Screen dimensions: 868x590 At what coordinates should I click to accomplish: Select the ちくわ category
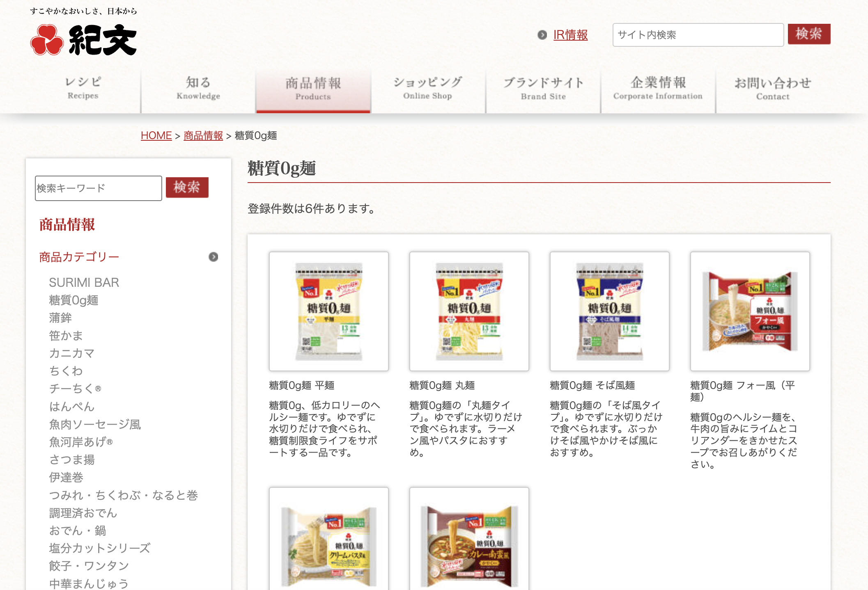coord(66,370)
